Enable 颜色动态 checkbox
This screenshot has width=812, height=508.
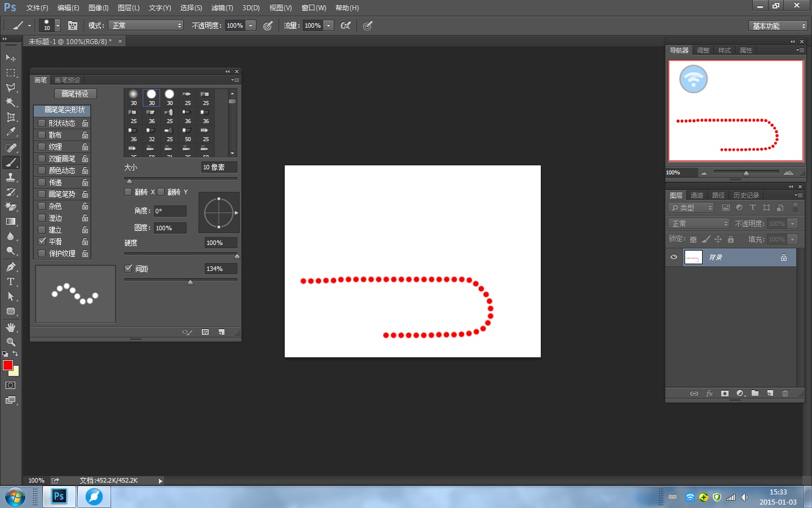pos(42,170)
